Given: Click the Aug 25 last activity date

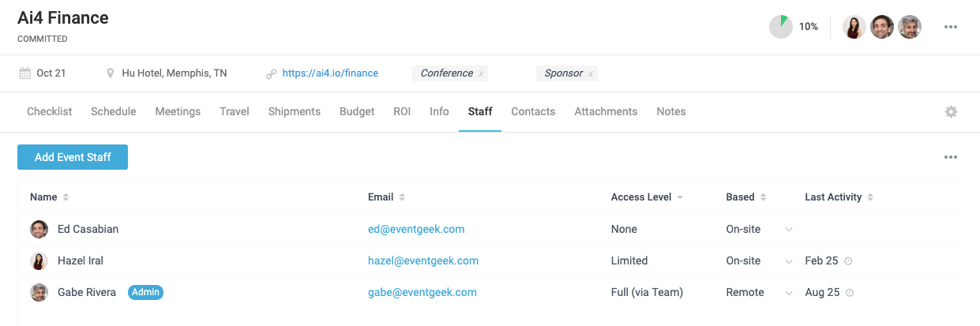Looking at the screenshot, I should 822,293.
